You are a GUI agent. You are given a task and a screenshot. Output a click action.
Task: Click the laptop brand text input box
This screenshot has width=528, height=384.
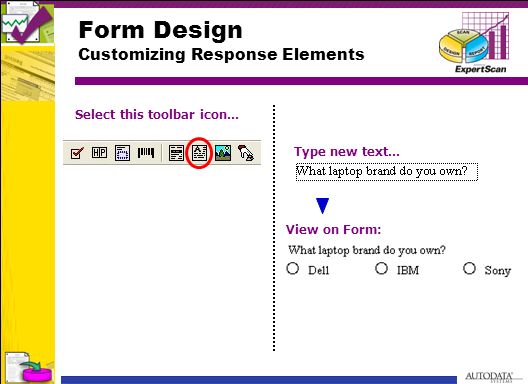pyautogui.click(x=387, y=172)
